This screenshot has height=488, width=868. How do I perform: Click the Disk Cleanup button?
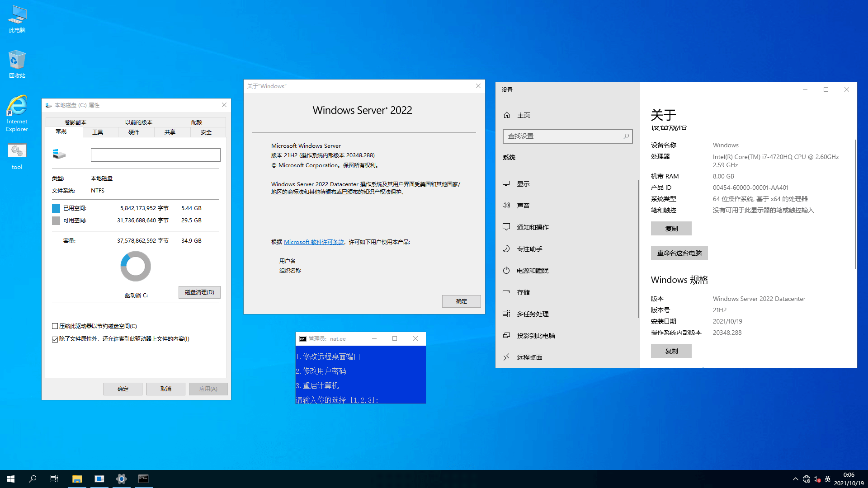pos(199,292)
